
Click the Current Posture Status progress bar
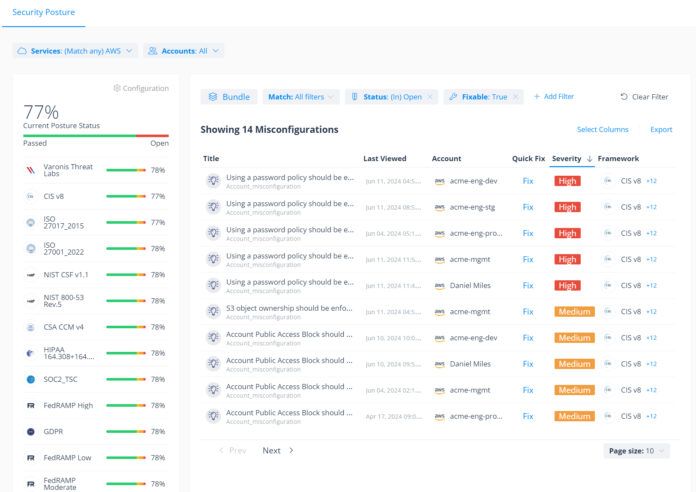[x=96, y=136]
